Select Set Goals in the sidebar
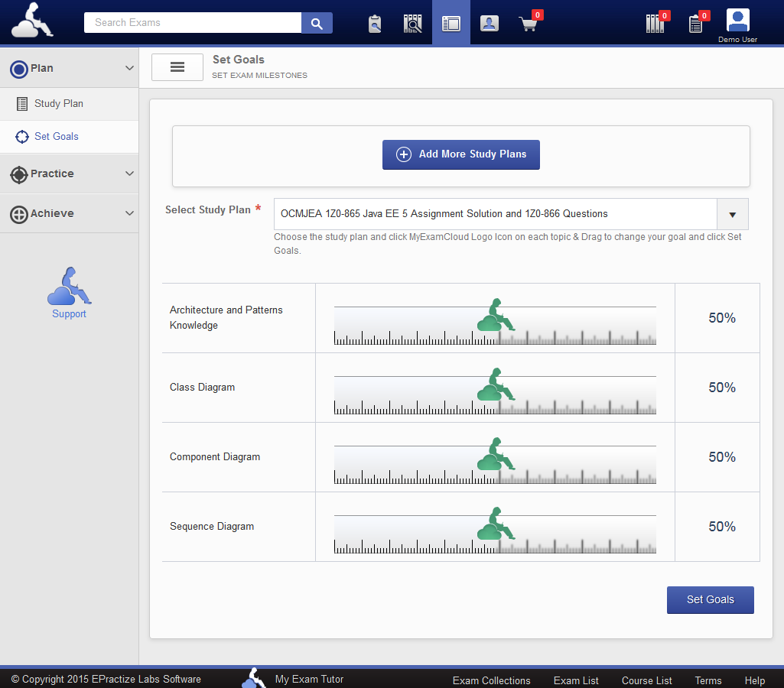Image resolution: width=784 pixels, height=688 pixels. [57, 137]
